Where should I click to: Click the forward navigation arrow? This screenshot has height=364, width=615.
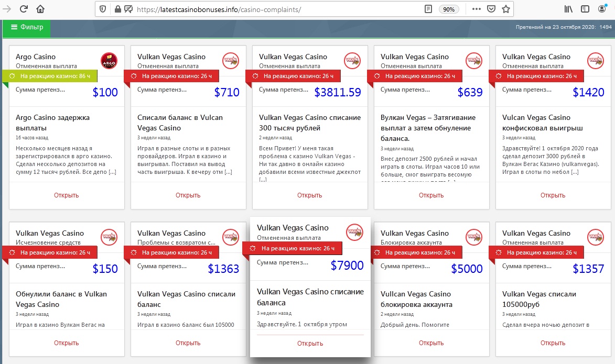(7, 9)
